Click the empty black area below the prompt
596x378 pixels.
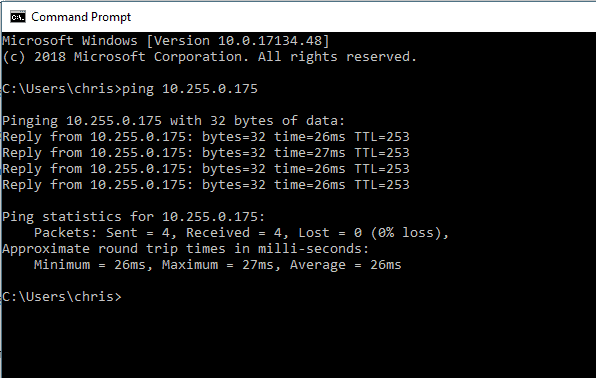(x=298, y=342)
